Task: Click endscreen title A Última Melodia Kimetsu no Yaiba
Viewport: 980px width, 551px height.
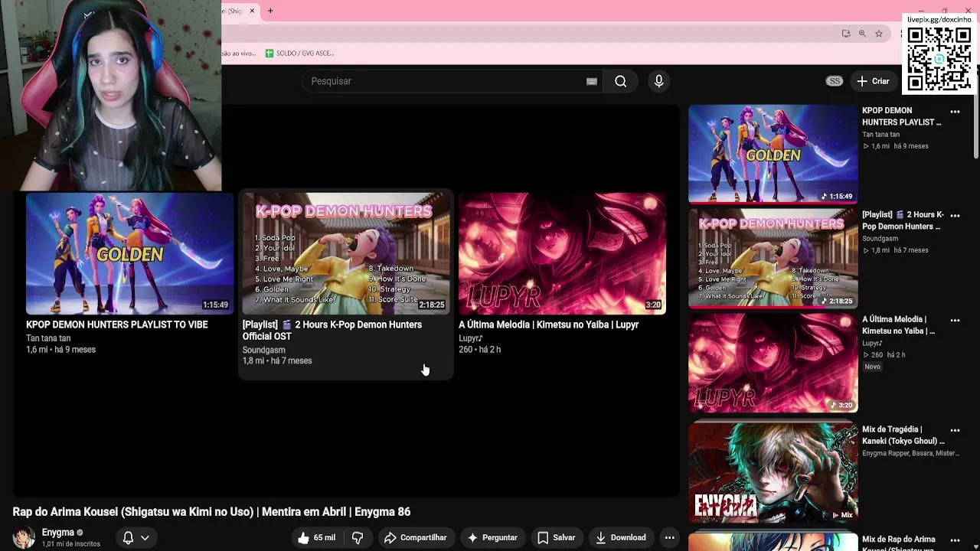Action: tap(548, 324)
